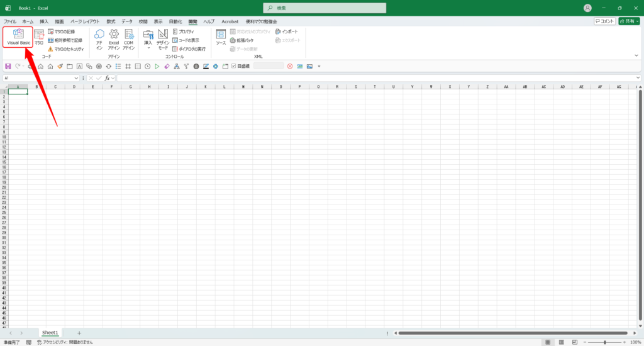Click the マクロ (Macros) ribbon icon
644x346 pixels.
(39, 37)
